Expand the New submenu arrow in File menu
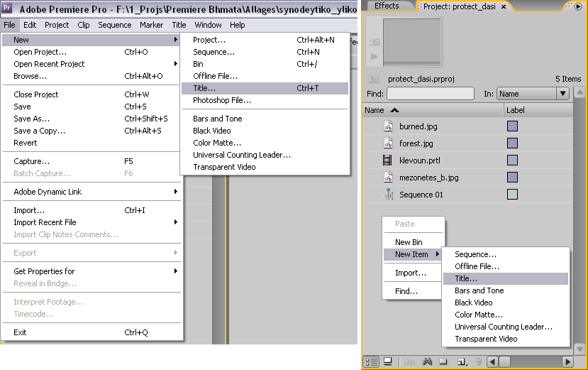This screenshot has height=370, width=588. pyautogui.click(x=175, y=40)
